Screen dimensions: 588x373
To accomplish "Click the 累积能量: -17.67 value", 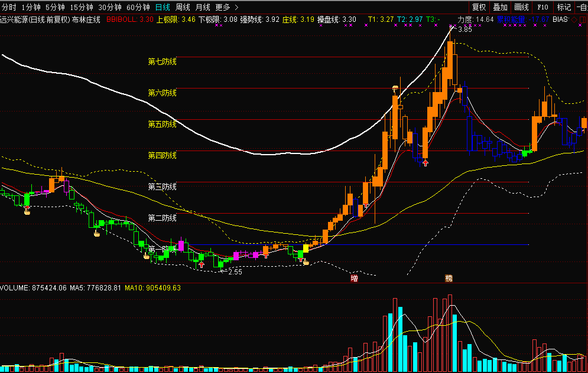I will coord(523,19).
